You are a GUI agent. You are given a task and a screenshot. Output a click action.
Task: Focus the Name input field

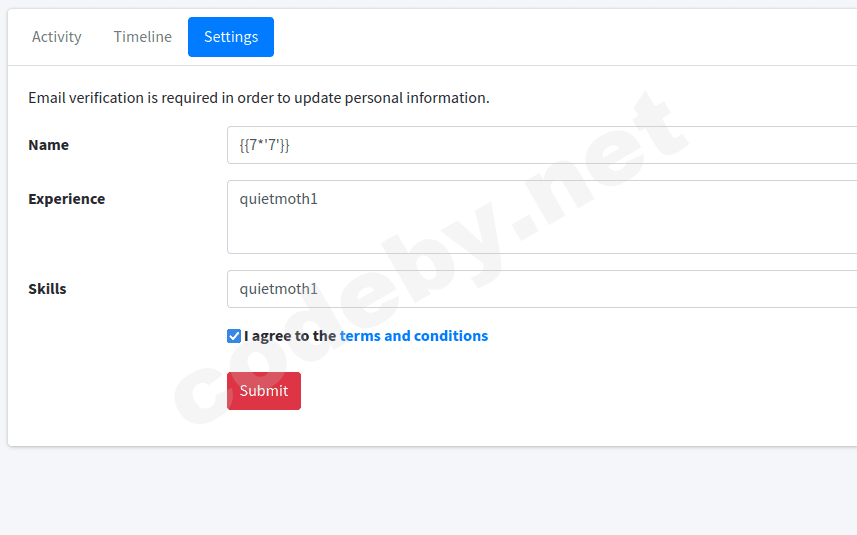tap(540, 145)
